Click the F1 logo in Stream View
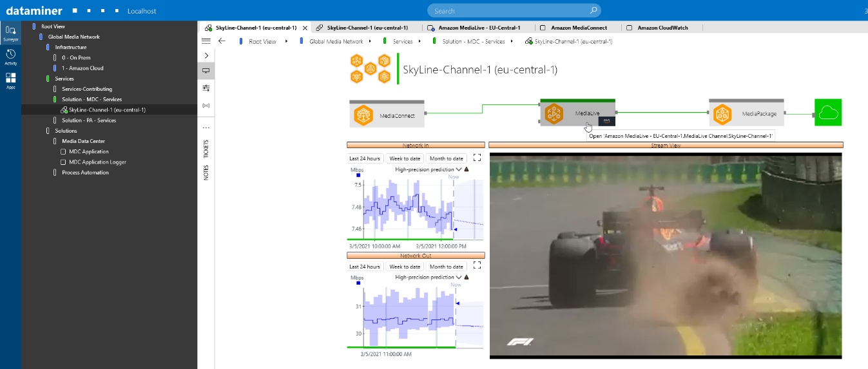 click(520, 342)
